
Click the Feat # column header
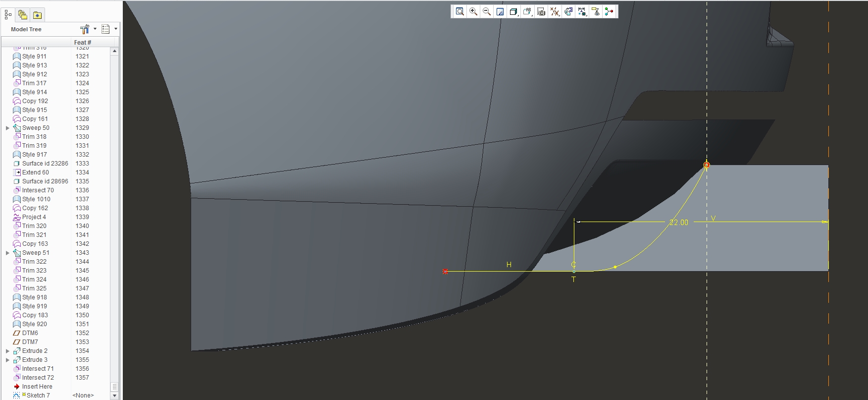83,42
